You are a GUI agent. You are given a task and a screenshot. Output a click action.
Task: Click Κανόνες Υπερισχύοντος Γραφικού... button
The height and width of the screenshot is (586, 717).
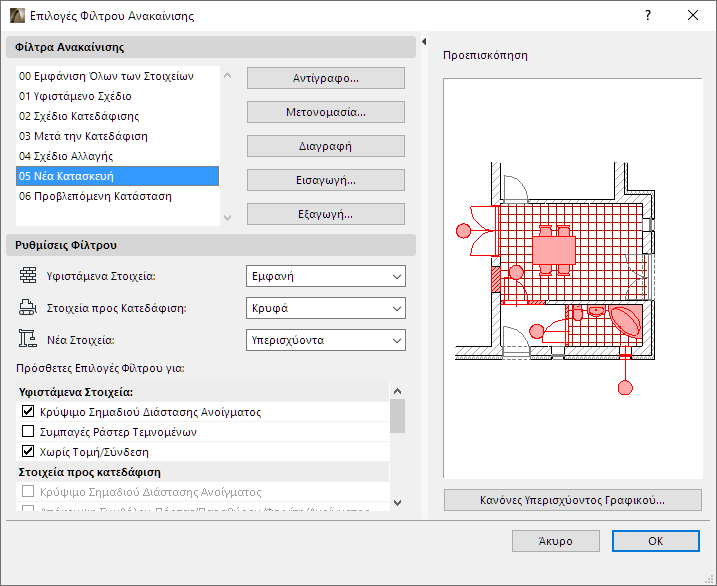pos(572,500)
